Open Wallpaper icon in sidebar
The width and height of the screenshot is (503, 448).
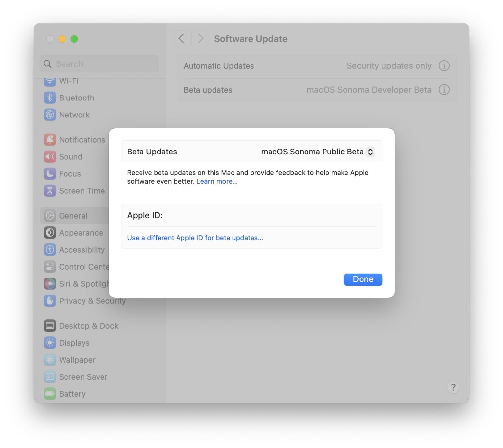[x=50, y=360]
